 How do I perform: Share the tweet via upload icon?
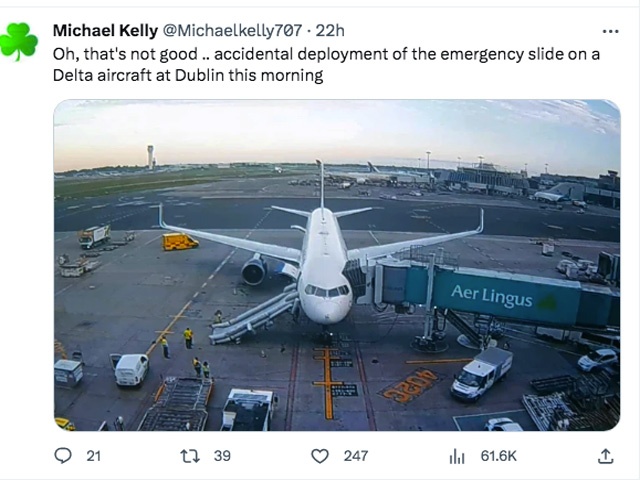(605, 455)
